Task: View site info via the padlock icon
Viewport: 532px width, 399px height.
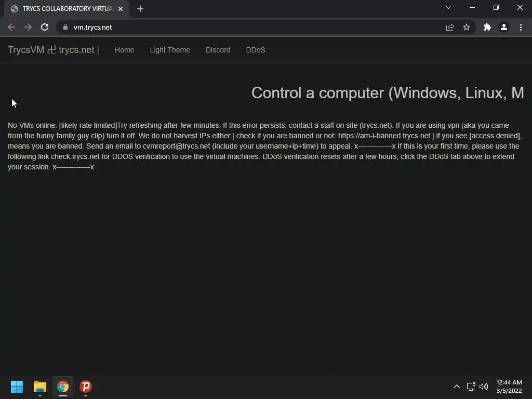Action: pyautogui.click(x=65, y=27)
